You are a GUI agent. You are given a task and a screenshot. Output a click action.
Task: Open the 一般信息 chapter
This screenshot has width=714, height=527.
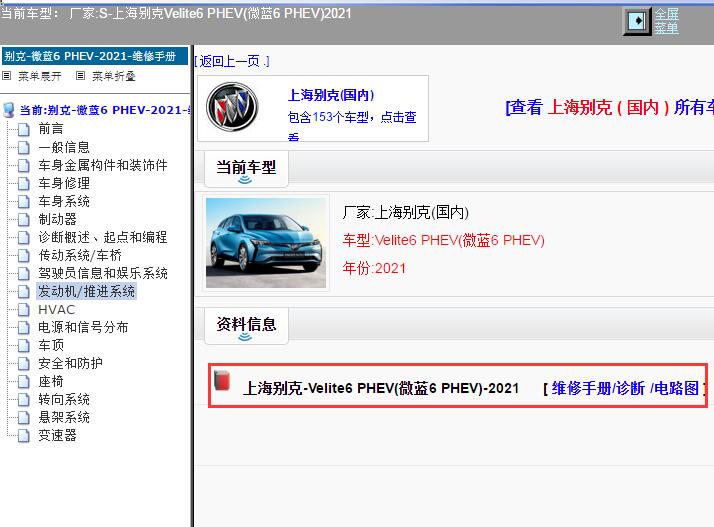64,147
